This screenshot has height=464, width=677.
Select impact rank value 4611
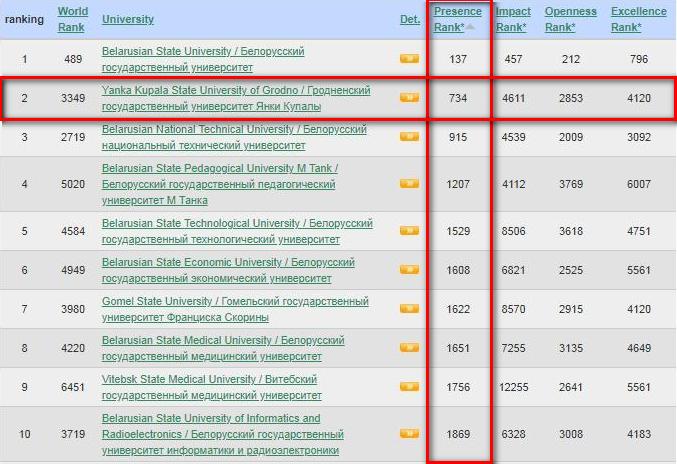tap(513, 98)
